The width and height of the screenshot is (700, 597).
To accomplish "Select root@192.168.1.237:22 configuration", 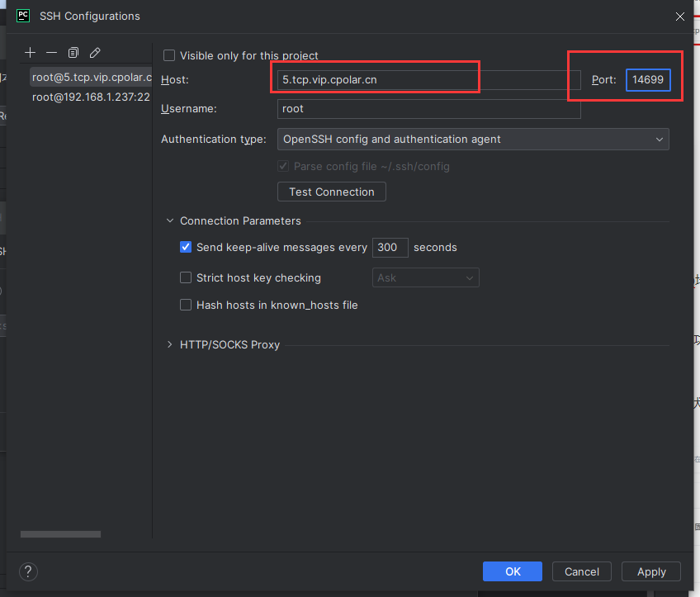I will [x=91, y=97].
